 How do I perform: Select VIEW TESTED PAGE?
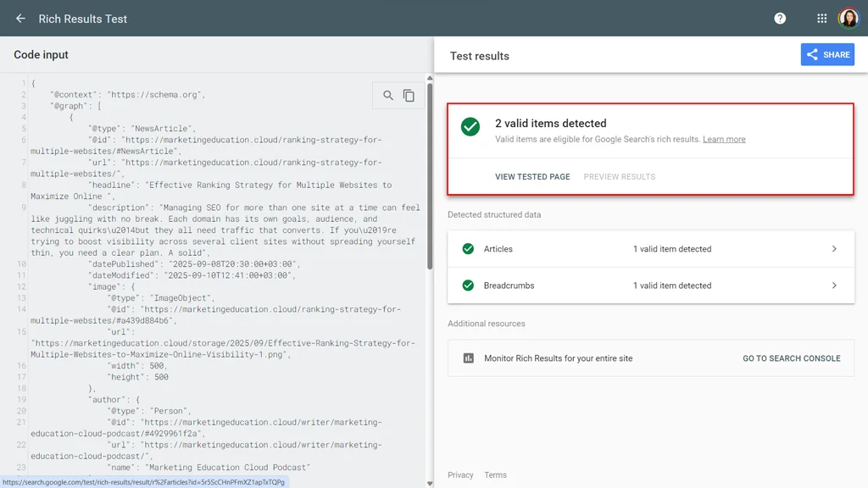[x=532, y=176]
